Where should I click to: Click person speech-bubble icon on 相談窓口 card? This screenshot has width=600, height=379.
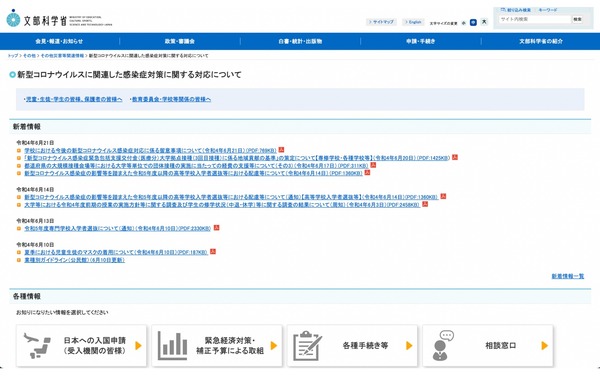[443, 346]
